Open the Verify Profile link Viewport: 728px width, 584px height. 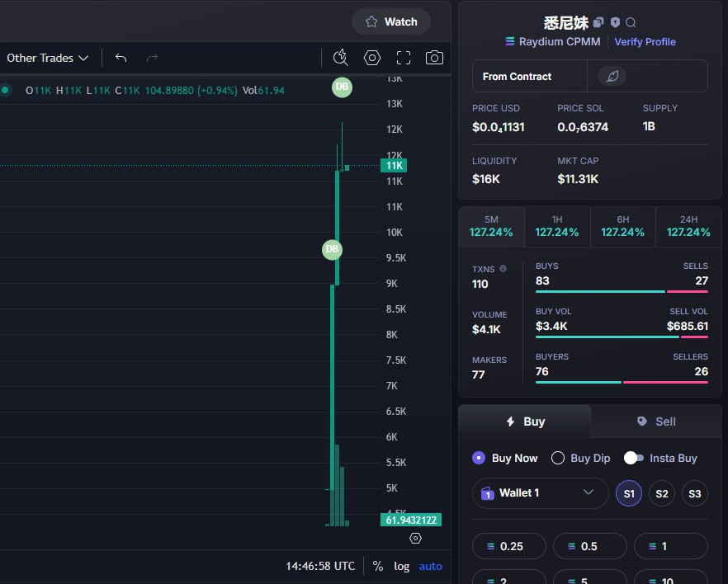tap(645, 42)
